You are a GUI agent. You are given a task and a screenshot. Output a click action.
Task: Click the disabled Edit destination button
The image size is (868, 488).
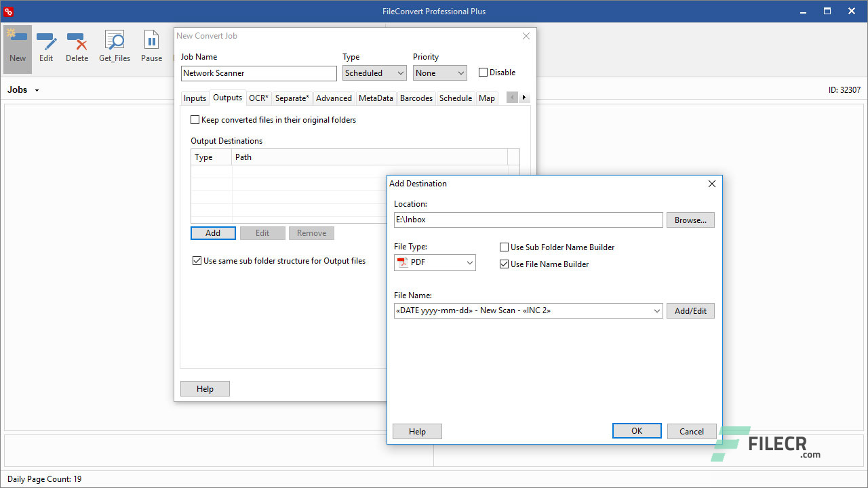point(262,233)
